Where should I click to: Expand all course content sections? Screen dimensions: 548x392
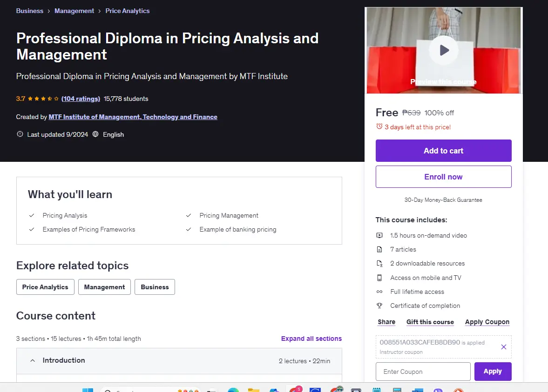[x=311, y=339]
